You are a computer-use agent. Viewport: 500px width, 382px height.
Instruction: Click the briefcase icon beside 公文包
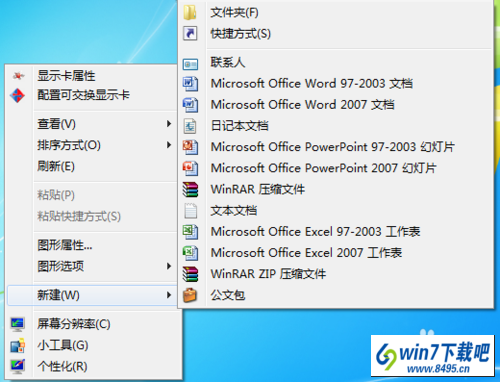[x=190, y=295]
